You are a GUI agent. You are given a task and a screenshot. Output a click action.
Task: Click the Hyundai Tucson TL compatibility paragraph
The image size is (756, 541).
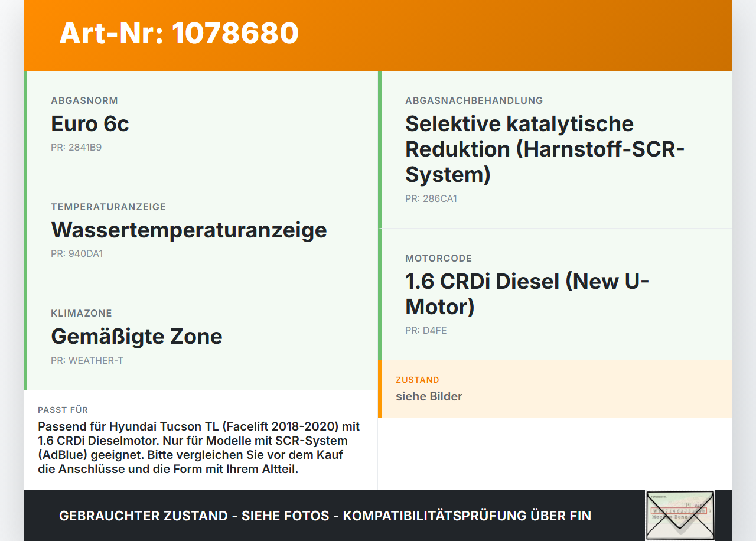tap(200, 448)
